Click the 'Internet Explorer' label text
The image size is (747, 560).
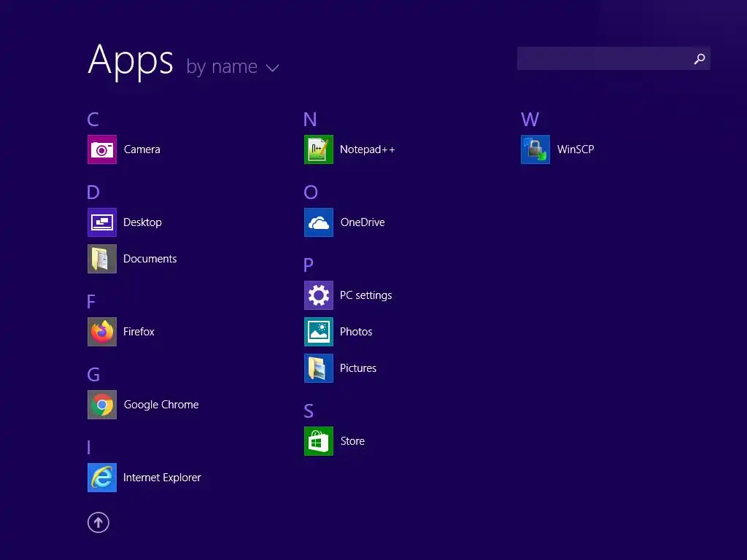click(162, 478)
